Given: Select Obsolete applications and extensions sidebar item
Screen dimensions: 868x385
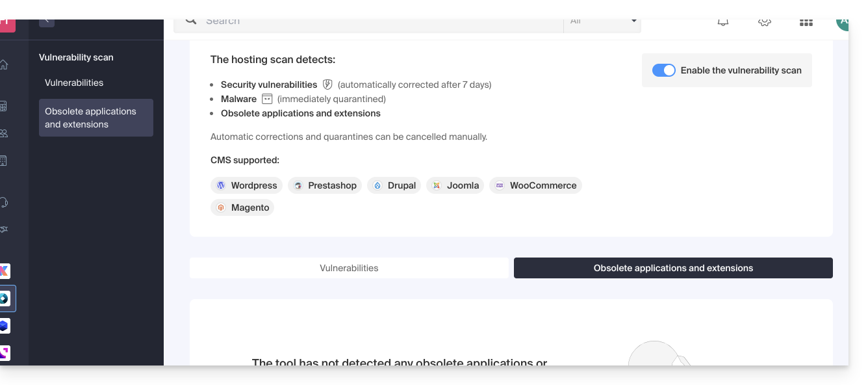Looking at the screenshot, I should coord(96,118).
